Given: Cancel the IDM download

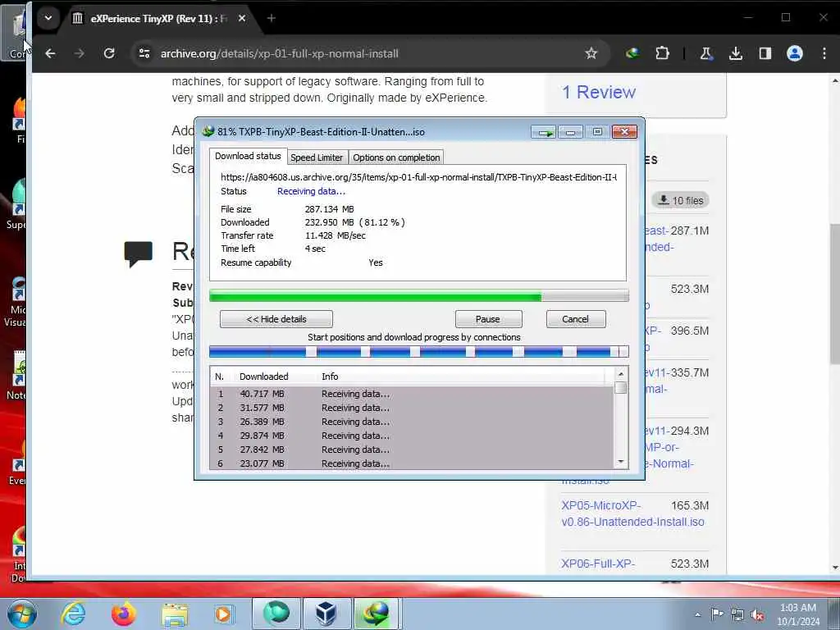Looking at the screenshot, I should click(575, 319).
